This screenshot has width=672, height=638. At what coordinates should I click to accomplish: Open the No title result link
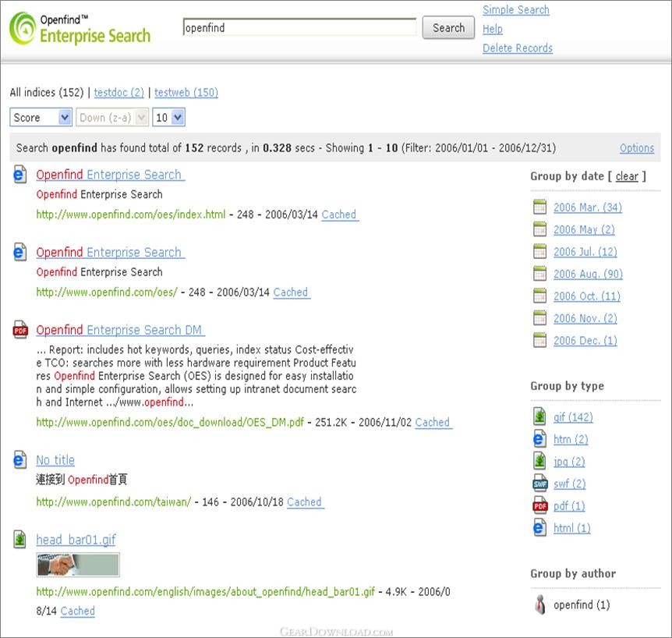55,460
